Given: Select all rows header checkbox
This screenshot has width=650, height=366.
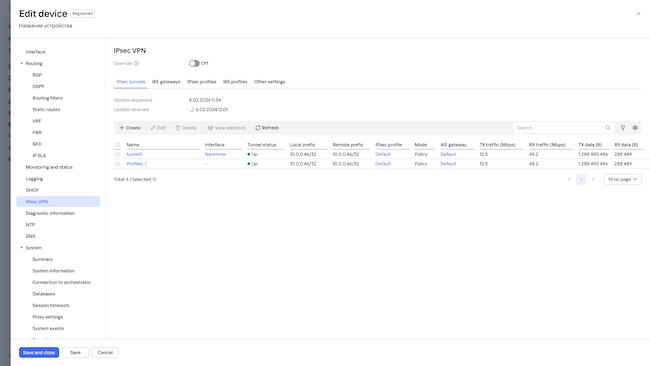Looking at the screenshot, I should (x=117, y=145).
